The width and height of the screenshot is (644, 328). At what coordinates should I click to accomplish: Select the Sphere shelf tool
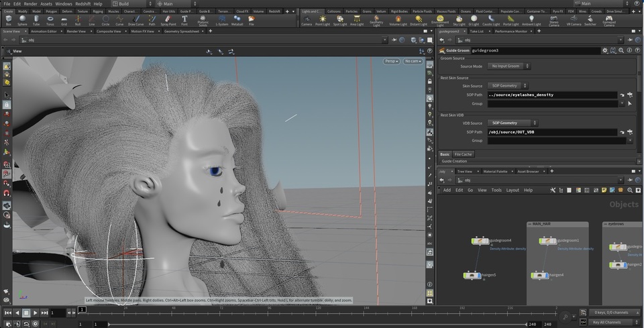click(23, 20)
